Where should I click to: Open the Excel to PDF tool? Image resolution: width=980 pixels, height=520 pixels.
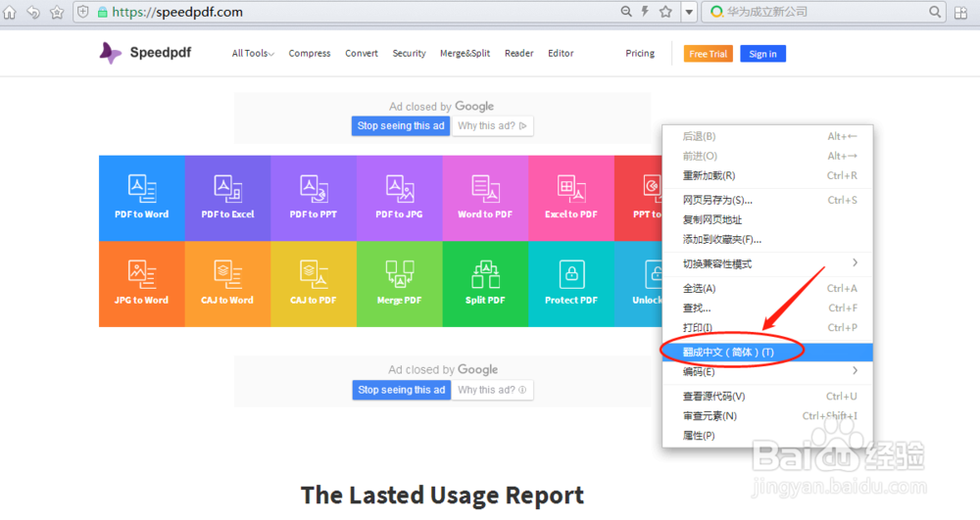pos(571,198)
